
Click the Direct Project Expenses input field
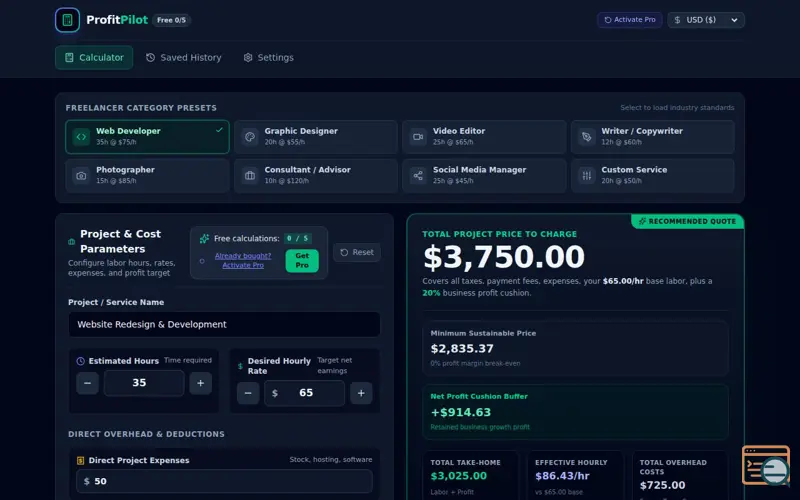pos(224,481)
